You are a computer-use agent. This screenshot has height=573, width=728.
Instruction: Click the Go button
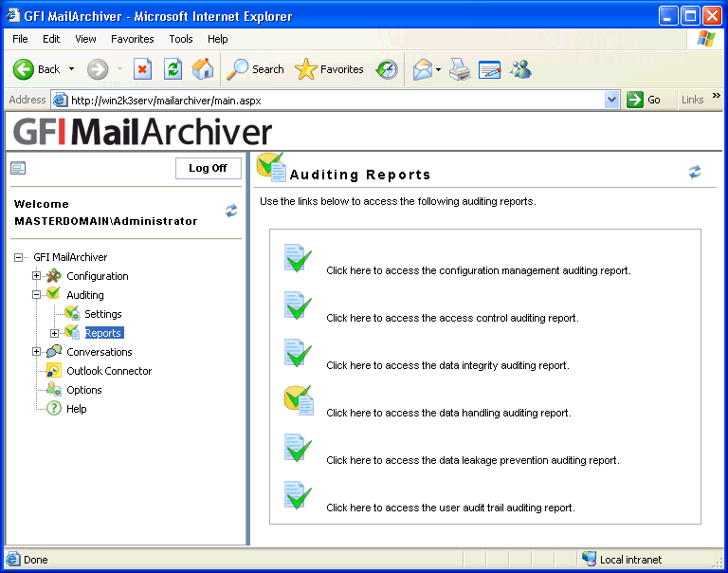point(644,100)
